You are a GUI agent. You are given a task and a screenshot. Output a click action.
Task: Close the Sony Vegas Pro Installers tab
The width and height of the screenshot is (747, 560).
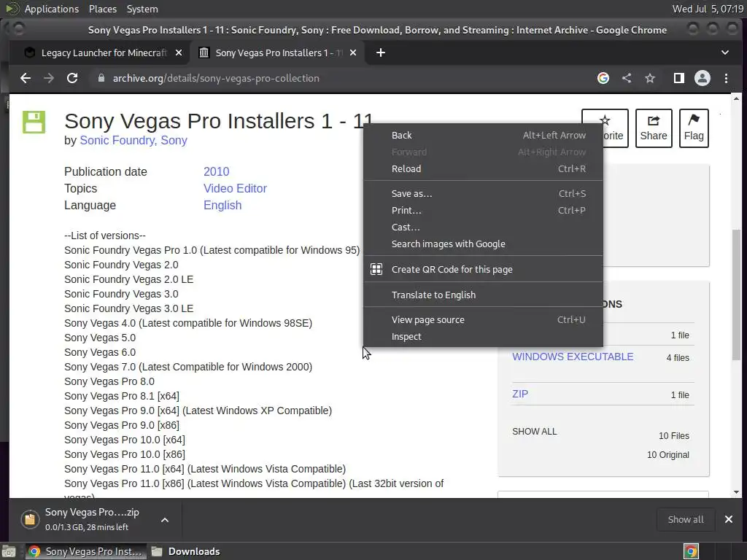(x=353, y=52)
